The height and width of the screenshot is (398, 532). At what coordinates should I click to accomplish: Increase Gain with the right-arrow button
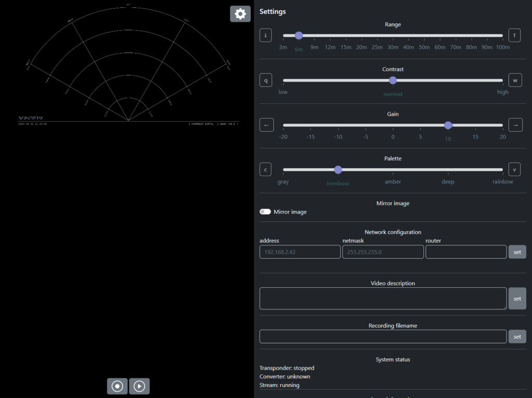pyautogui.click(x=514, y=125)
